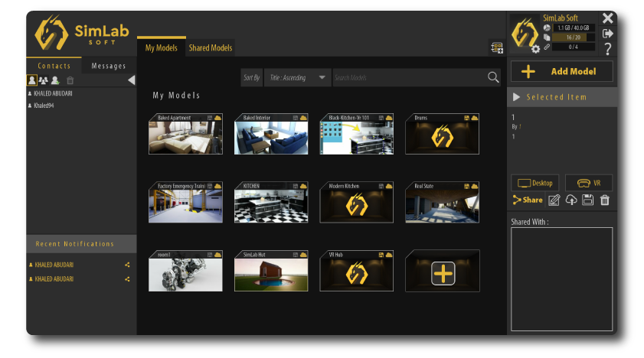Show contact groups icon
This screenshot has height=358, width=644.
point(43,80)
